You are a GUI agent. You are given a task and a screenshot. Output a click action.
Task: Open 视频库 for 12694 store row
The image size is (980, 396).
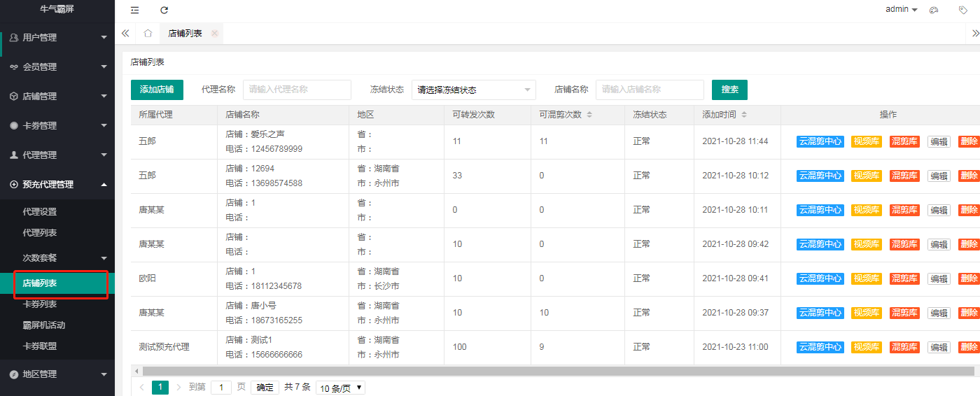867,176
